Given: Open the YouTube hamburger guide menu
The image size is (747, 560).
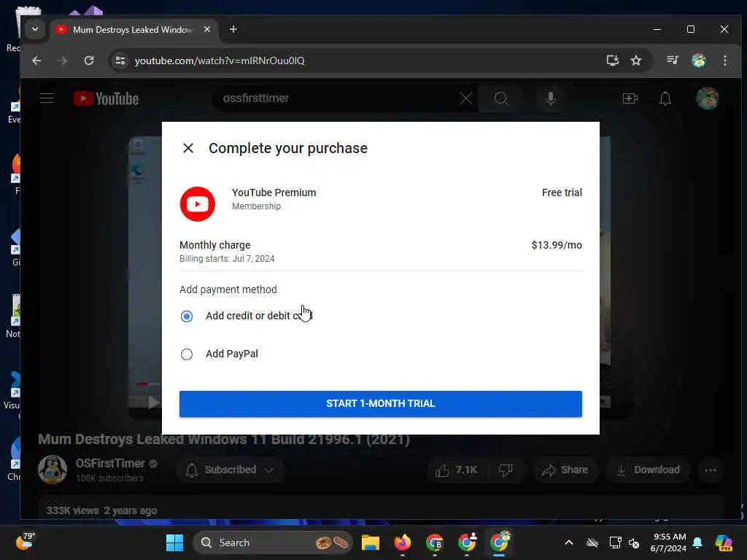Looking at the screenshot, I should pos(47,98).
